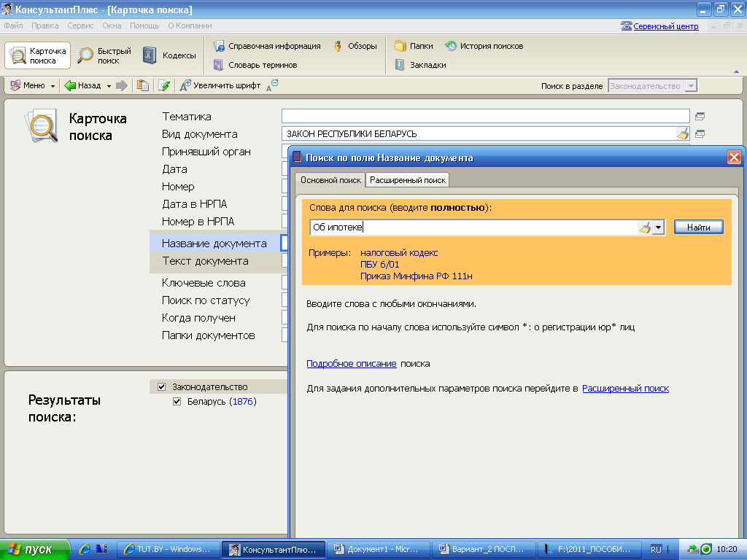
Task: Toggle the Законодательство checkbox
Action: pos(161,386)
